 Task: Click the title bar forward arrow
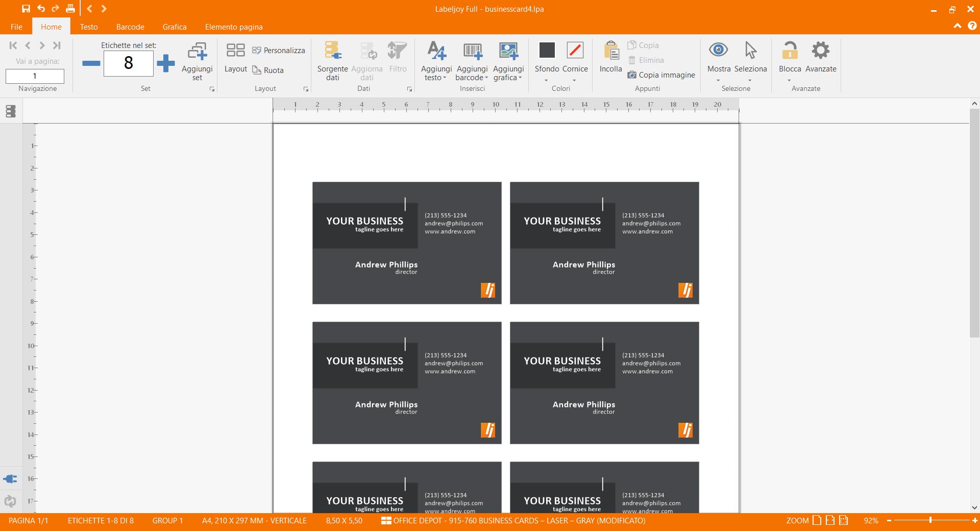tap(104, 9)
